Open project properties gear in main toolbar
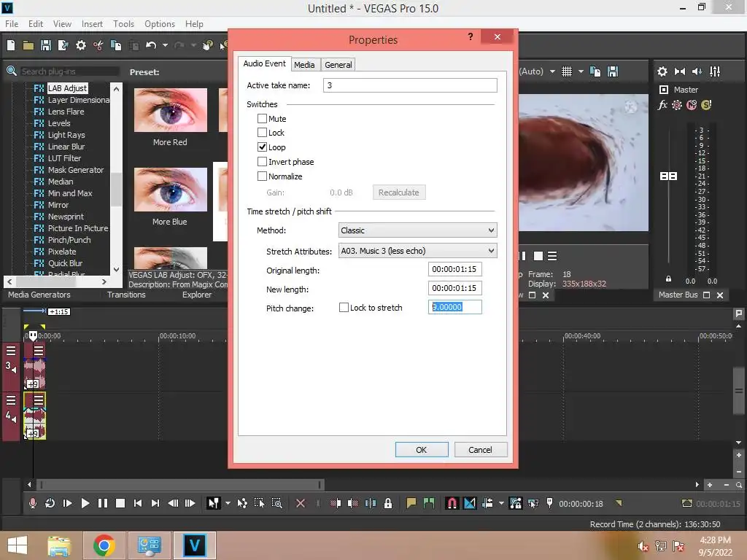Screen dimensions: 747x560 point(81,45)
